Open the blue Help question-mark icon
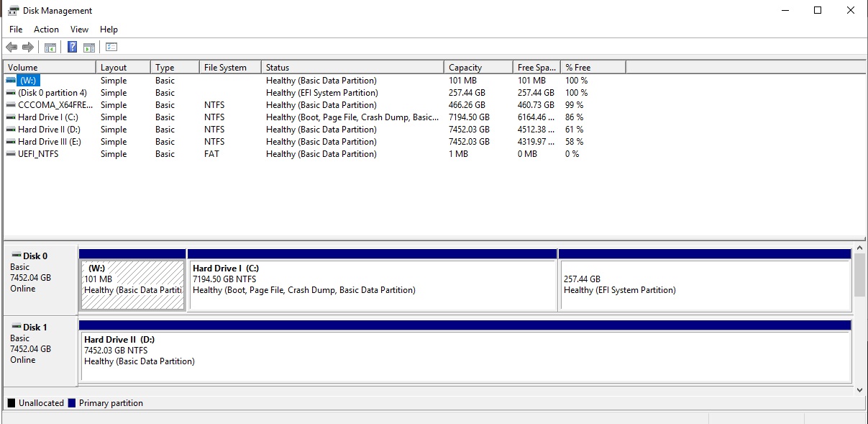The image size is (868, 424). 72,48
